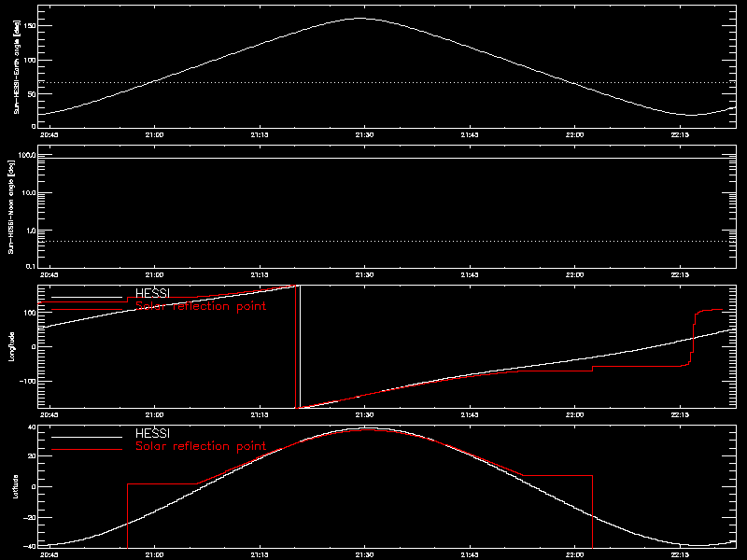Click the '0.1' tick label on Moon angle plot
747x560 pixels.
pyautogui.click(x=30, y=266)
